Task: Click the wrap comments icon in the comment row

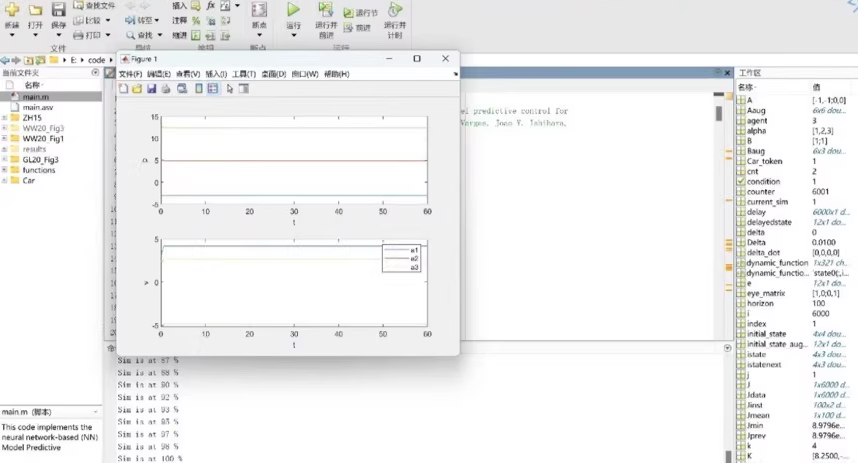Action: point(225,21)
